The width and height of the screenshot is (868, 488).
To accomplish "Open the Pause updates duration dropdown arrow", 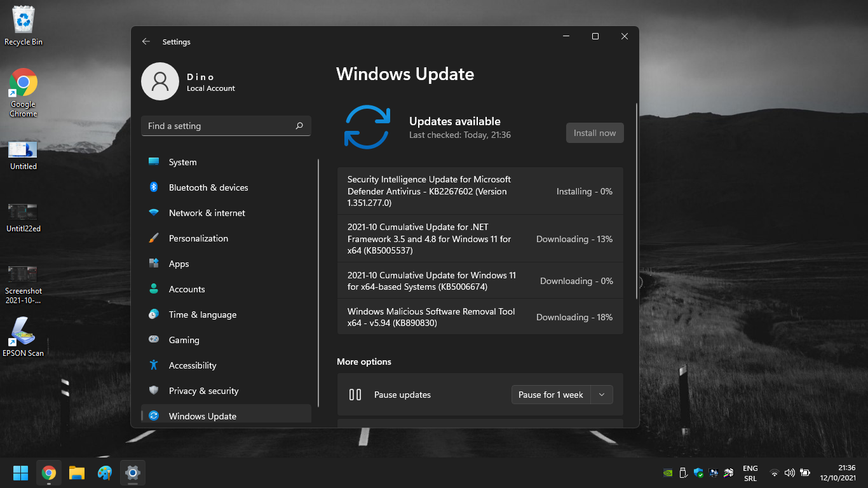I will click(x=602, y=395).
